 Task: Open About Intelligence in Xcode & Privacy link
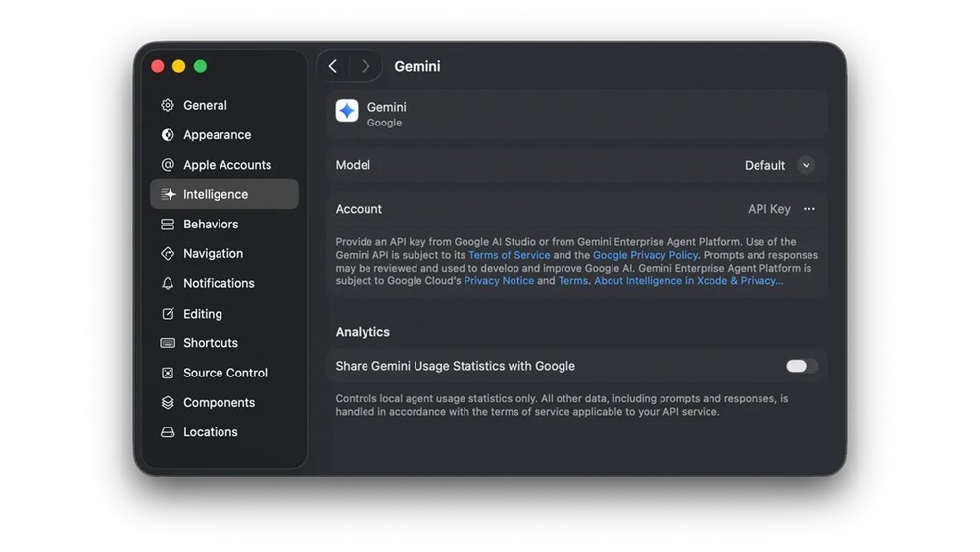(x=689, y=280)
